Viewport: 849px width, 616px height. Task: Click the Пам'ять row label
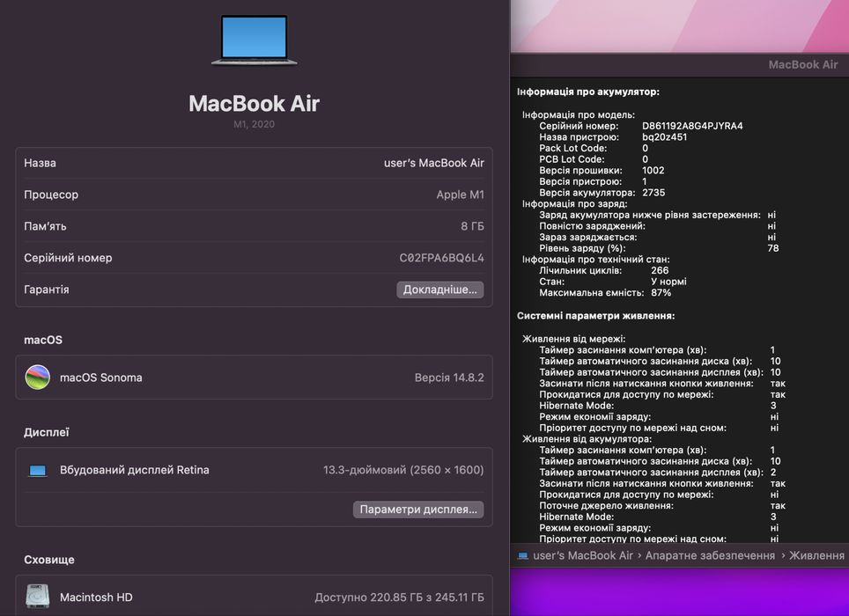coord(45,226)
